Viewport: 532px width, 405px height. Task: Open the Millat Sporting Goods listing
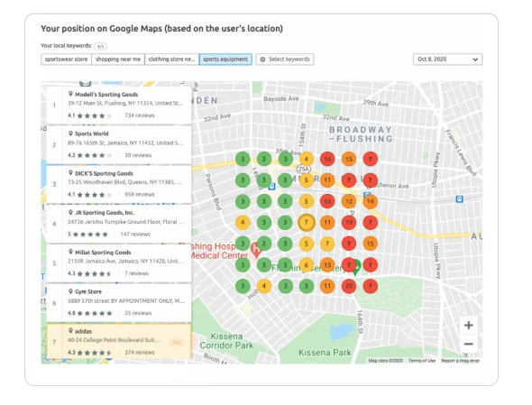coord(119,263)
